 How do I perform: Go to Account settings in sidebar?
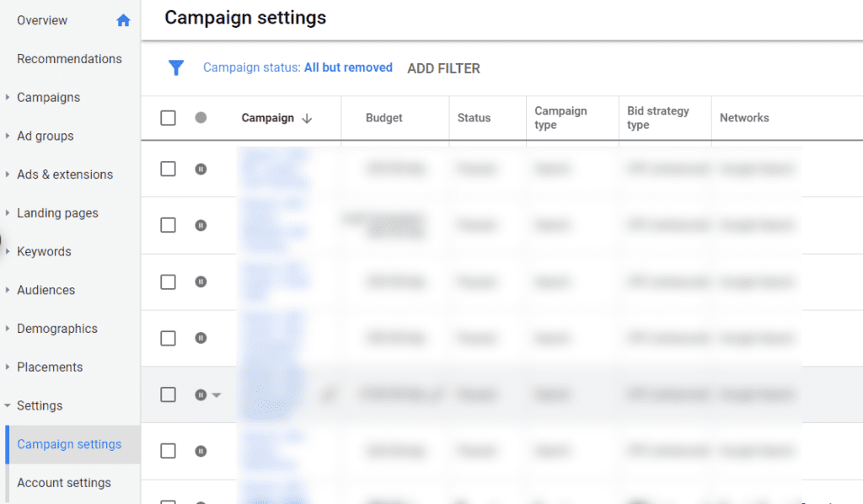click(64, 483)
